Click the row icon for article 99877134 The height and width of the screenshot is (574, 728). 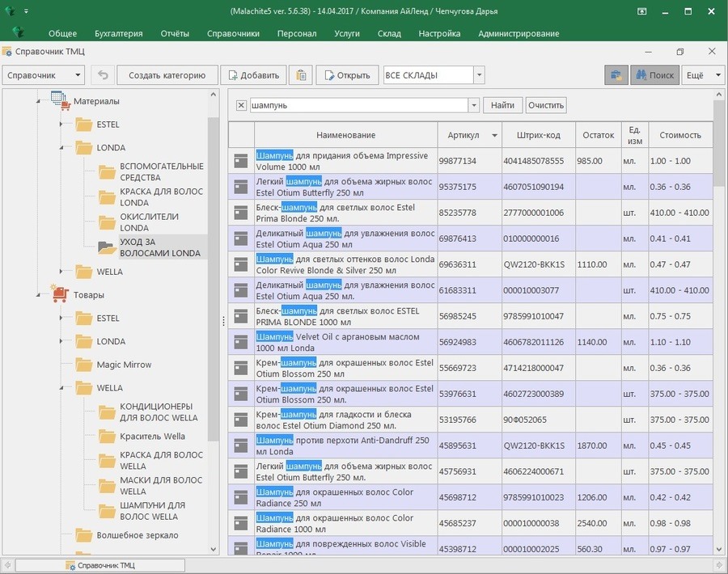241,161
